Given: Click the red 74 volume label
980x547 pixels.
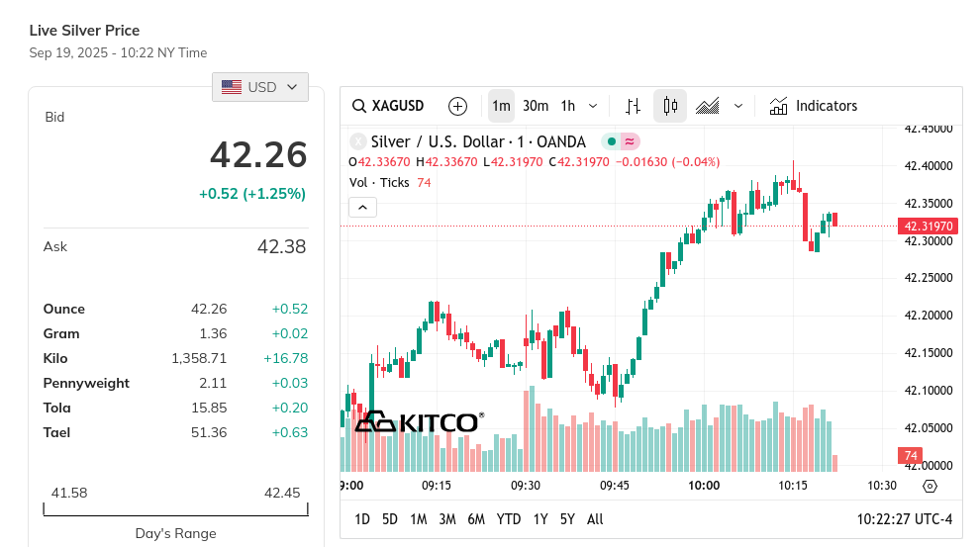Looking at the screenshot, I should [x=910, y=456].
